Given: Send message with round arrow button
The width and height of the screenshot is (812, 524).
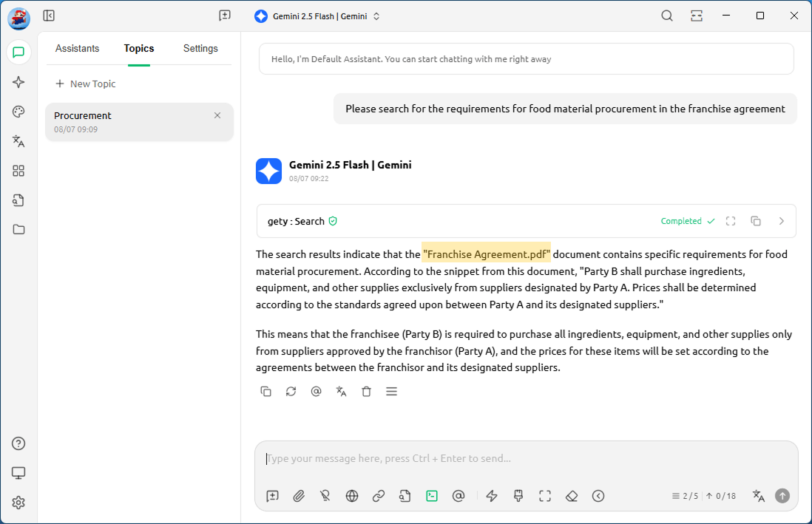Looking at the screenshot, I should [x=782, y=496].
